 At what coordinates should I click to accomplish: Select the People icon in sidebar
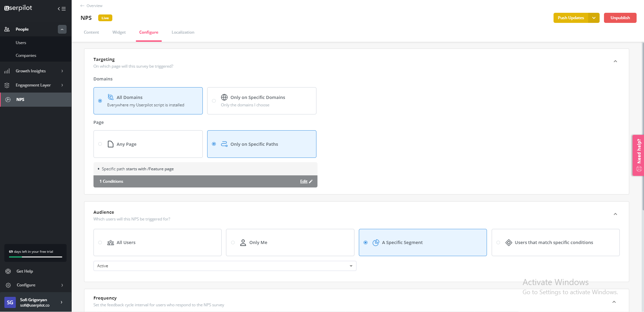7,29
